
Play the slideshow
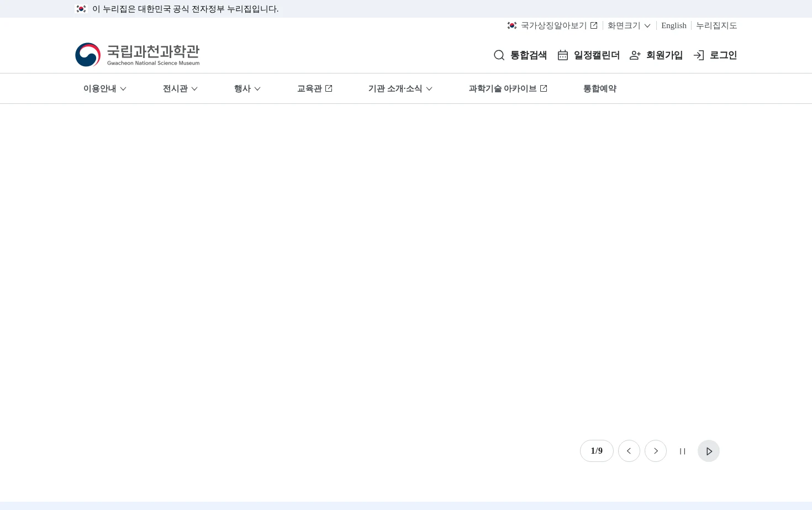709,451
